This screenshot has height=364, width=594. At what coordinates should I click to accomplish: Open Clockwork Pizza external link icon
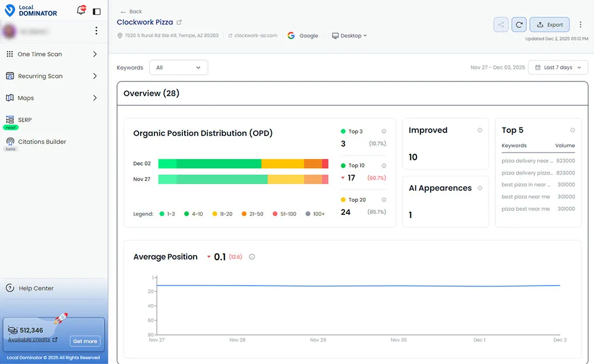pos(179,23)
